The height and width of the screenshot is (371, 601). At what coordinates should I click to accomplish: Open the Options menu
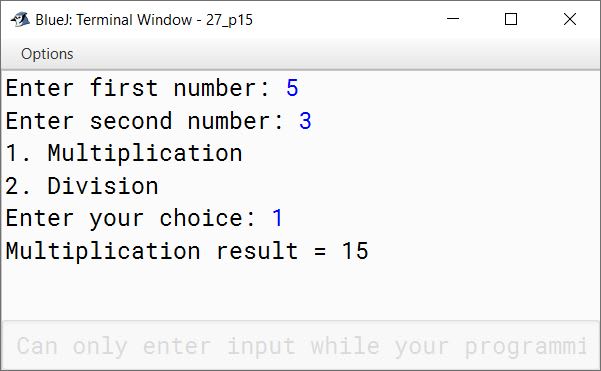(47, 54)
